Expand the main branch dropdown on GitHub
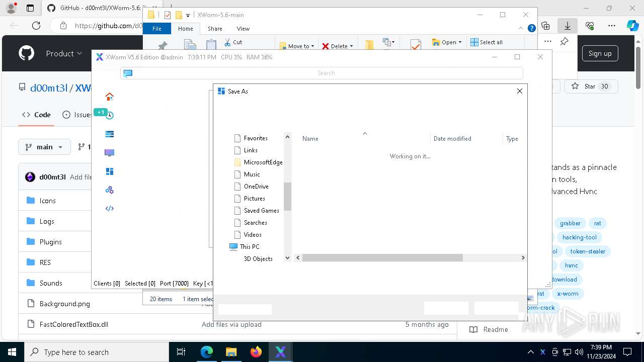644x362 pixels. [x=44, y=147]
